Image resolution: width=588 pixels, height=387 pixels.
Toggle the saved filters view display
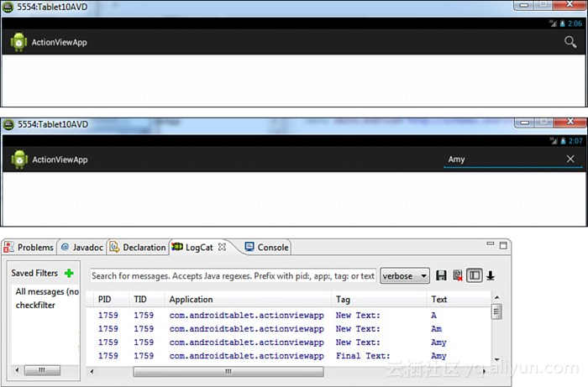pos(475,275)
